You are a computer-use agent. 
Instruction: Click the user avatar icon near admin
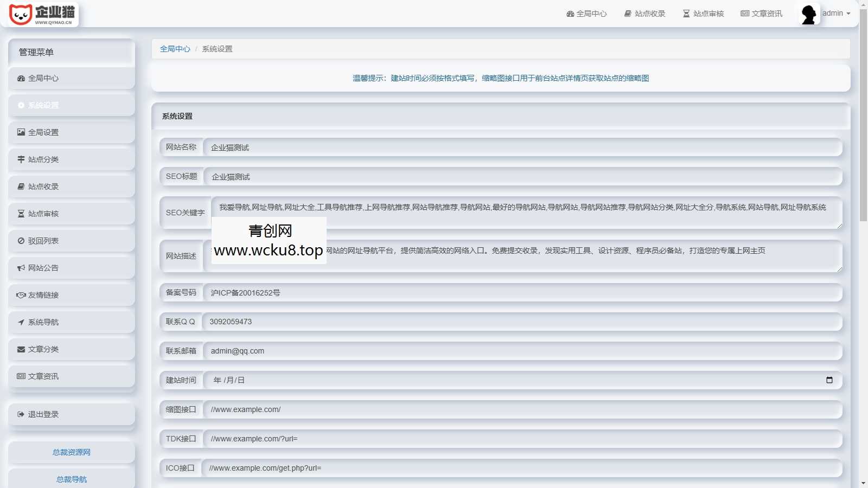point(808,14)
